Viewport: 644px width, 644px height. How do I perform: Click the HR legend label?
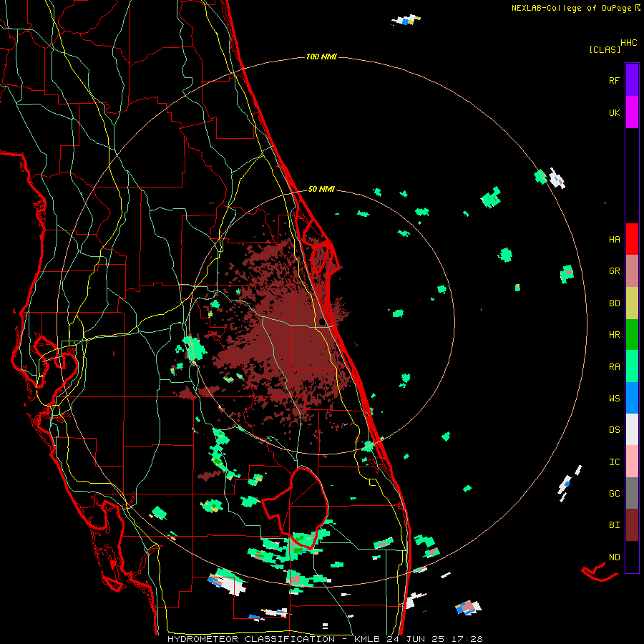[x=614, y=335]
